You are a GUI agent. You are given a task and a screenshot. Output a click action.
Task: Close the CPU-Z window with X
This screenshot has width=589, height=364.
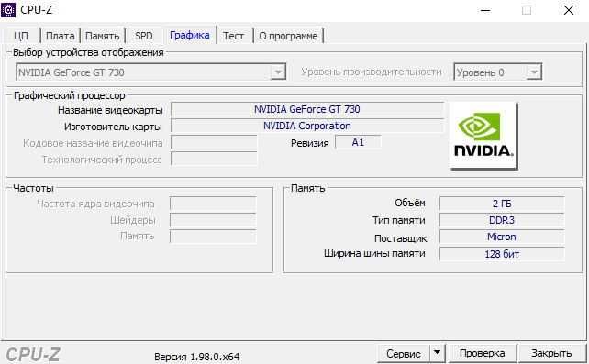pyautogui.click(x=569, y=10)
